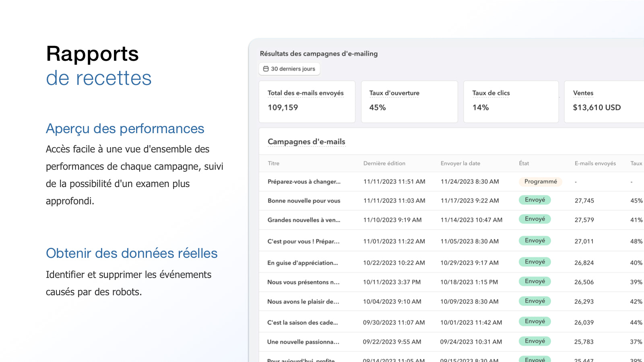Screen dimensions: 644x362
Task: Click the '26,039' e-mails sent value
Action: coord(584,323)
